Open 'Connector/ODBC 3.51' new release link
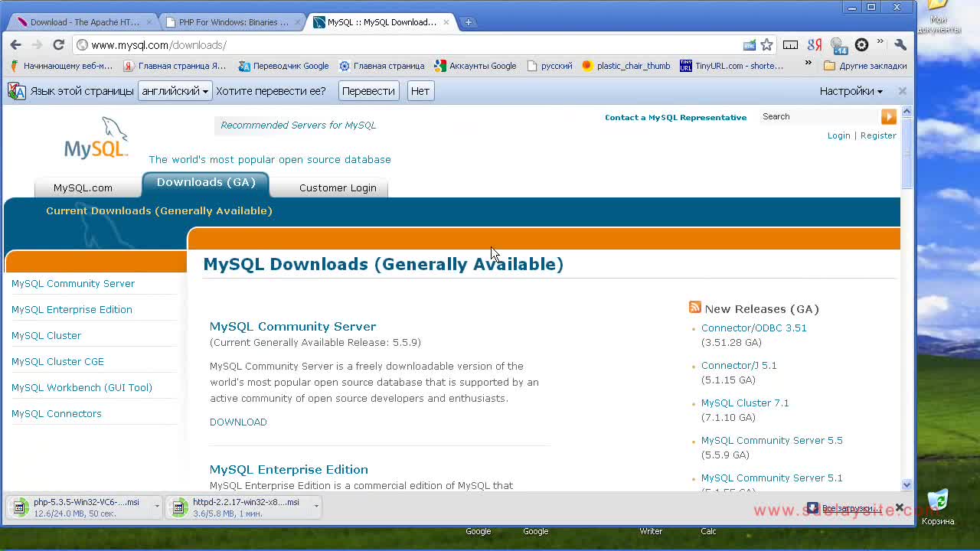The image size is (980, 551). 754,328
